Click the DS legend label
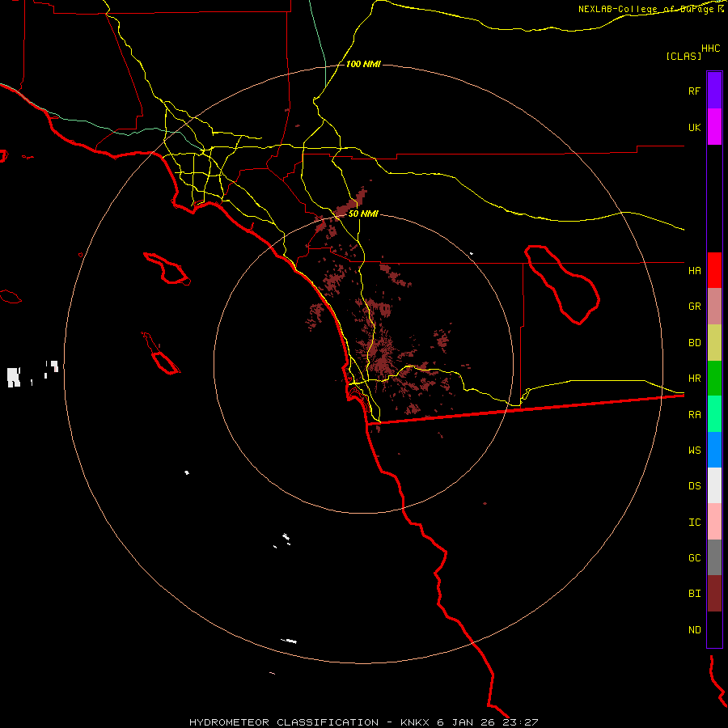Screen dimensions: 728x728 coord(694,486)
